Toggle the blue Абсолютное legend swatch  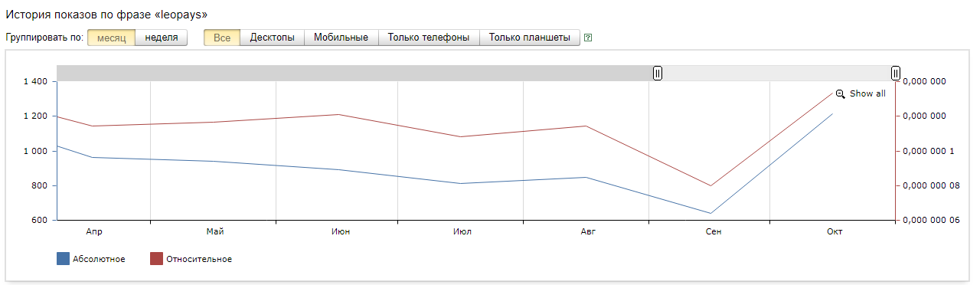coord(63,259)
